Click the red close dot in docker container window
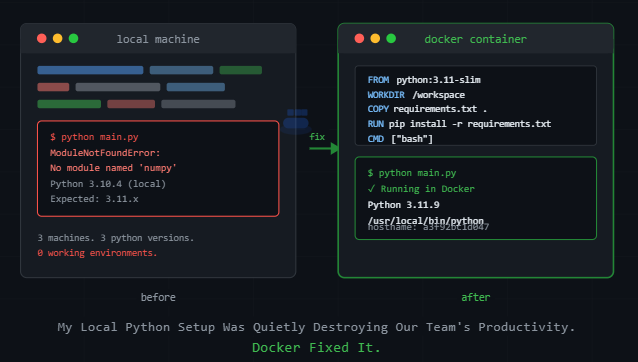The image size is (638, 362). pyautogui.click(x=359, y=38)
